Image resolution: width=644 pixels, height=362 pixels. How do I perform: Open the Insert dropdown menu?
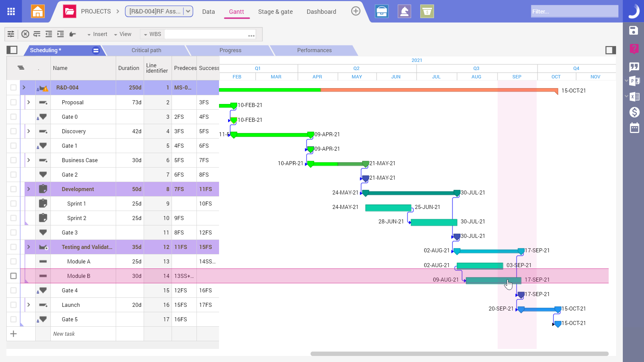[x=97, y=34]
